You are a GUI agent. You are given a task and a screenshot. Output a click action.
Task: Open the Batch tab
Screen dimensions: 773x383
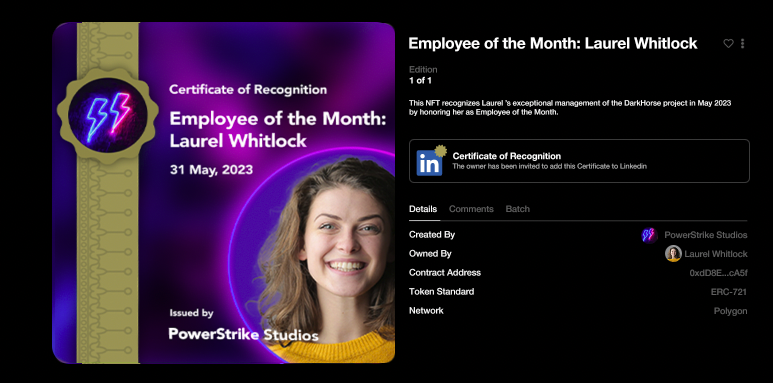(x=518, y=209)
